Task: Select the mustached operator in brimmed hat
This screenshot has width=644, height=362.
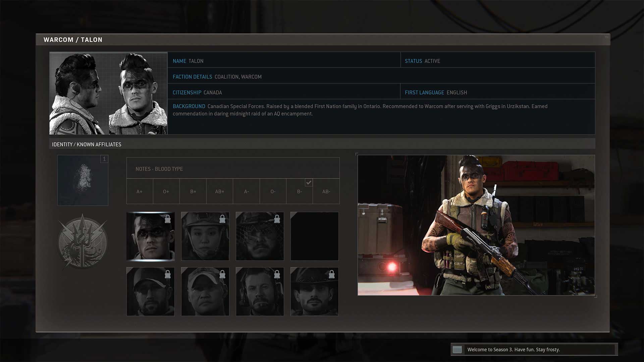Action: [x=314, y=292]
